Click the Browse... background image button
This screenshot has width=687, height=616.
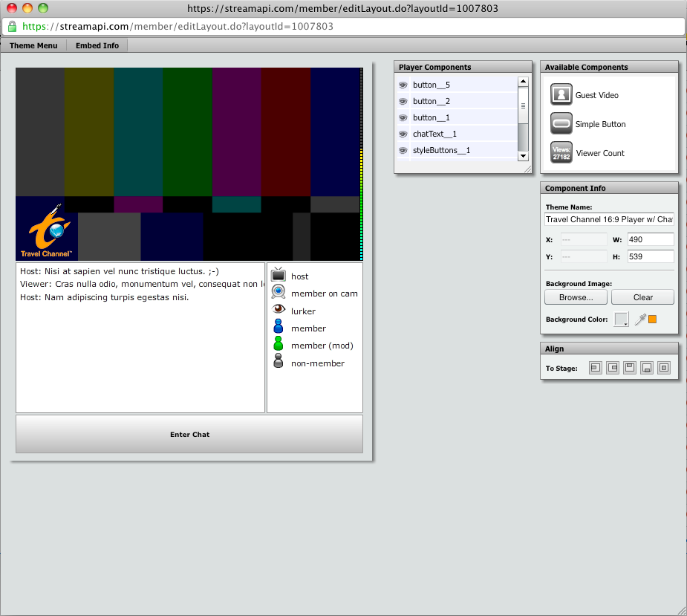pyautogui.click(x=576, y=297)
